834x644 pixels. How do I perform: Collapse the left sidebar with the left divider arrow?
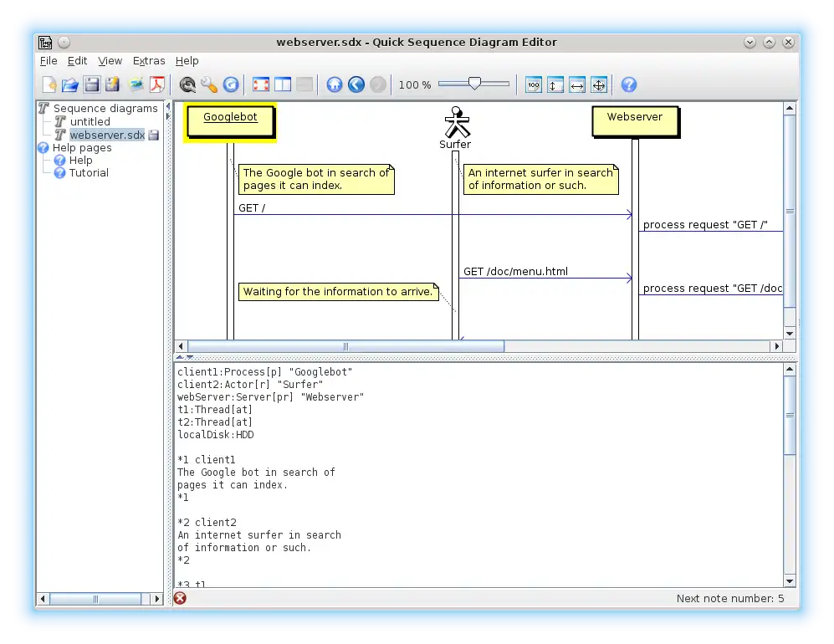tap(168, 106)
